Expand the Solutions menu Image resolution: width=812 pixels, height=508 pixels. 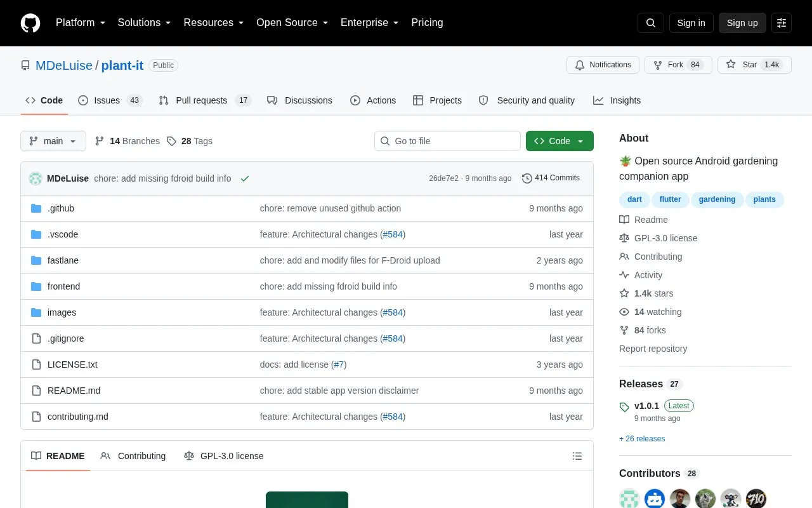(x=145, y=23)
